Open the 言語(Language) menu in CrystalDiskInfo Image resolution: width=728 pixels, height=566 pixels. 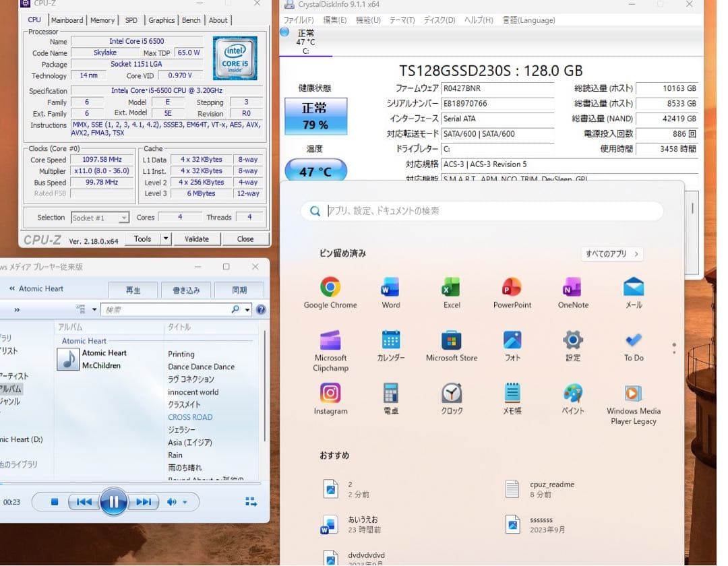528,20
